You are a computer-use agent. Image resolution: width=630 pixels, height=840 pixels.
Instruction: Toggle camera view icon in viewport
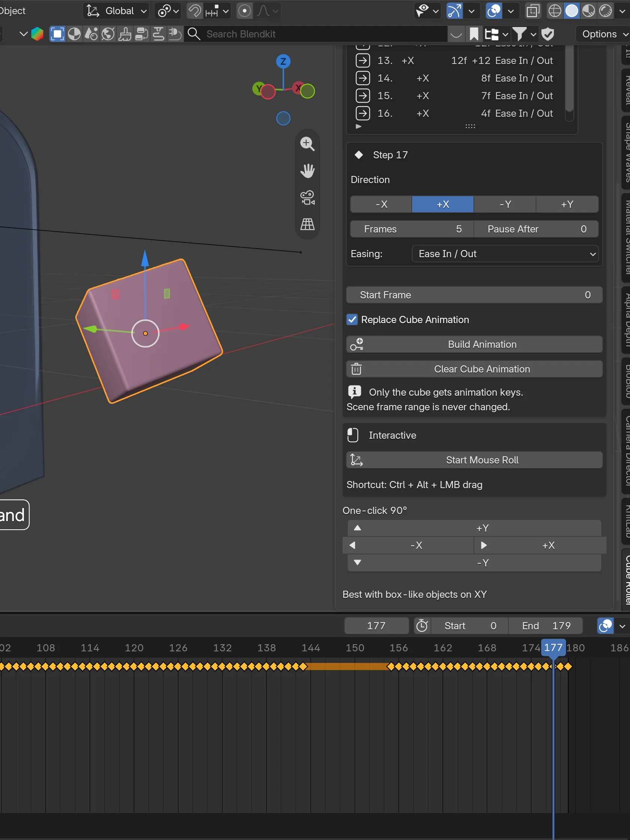(x=307, y=198)
